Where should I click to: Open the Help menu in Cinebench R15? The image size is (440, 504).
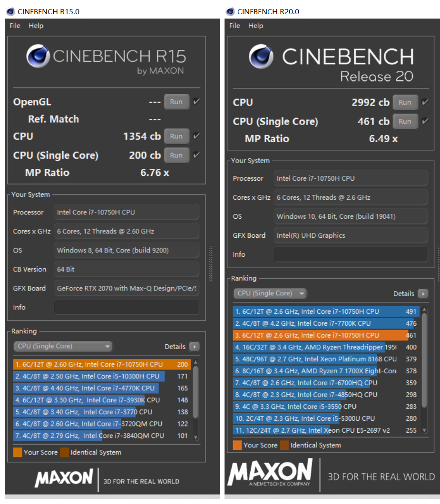coord(36,26)
